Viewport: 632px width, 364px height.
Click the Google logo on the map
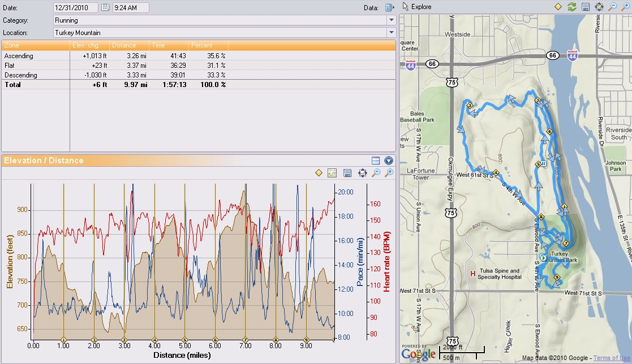(x=418, y=354)
